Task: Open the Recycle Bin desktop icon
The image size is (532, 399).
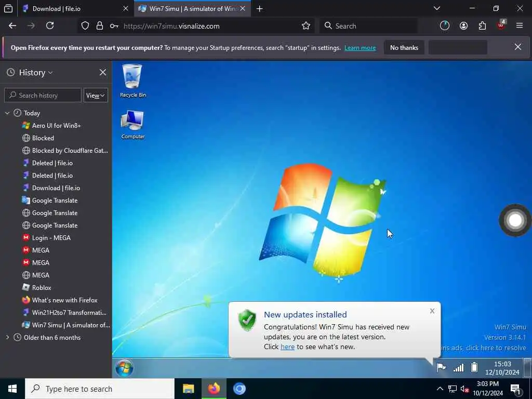Action: [132, 81]
